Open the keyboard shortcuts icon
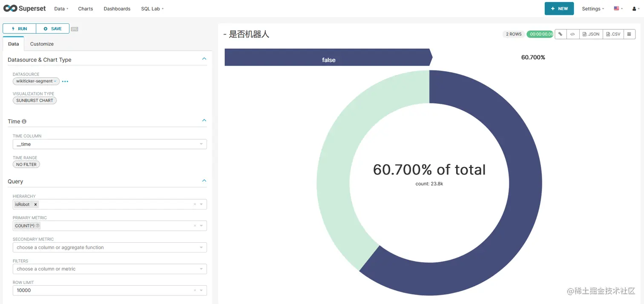Image resolution: width=644 pixels, height=304 pixels. pyautogui.click(x=75, y=29)
